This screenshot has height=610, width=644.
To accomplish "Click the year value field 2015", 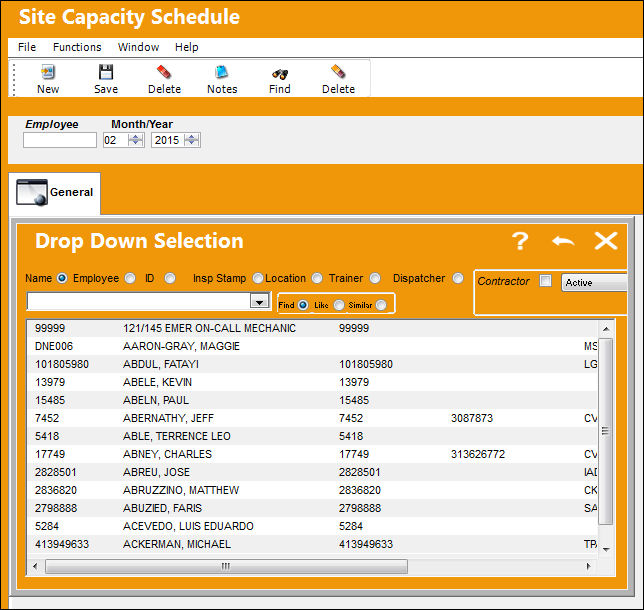I will (x=168, y=140).
